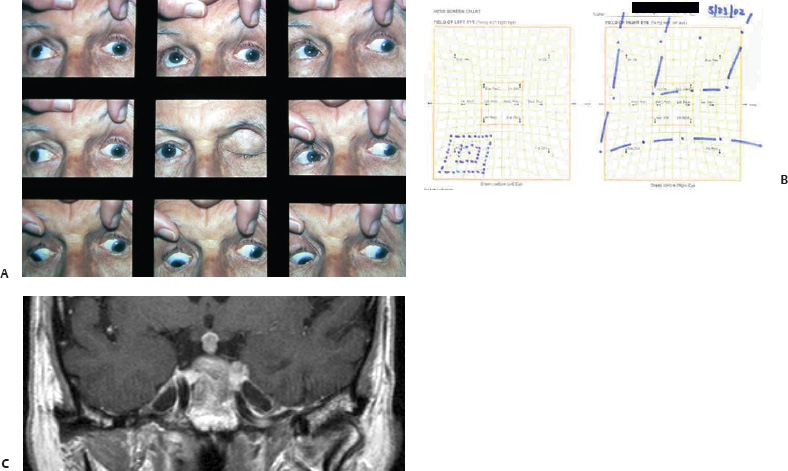Click the coronal MRI brain scan image
The width and height of the screenshot is (788, 471).
tap(213, 383)
